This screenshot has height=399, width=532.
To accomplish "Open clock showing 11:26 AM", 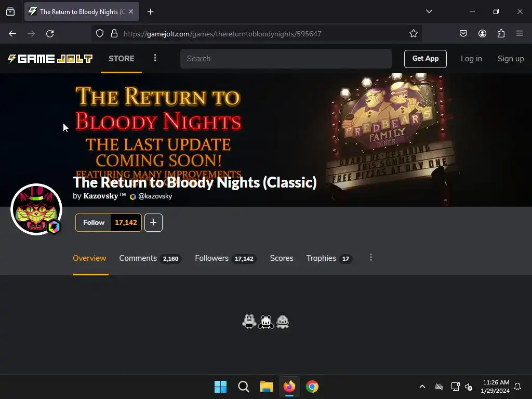I will [x=495, y=387].
